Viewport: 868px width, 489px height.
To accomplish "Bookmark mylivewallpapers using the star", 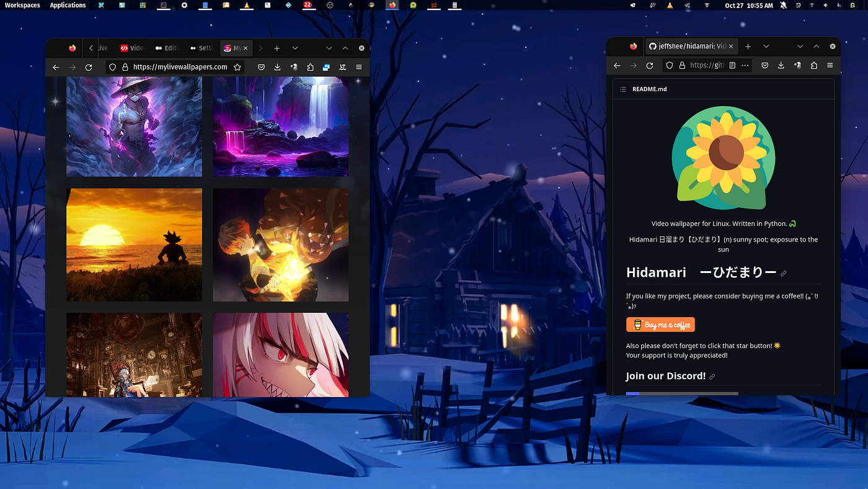I will 237,66.
